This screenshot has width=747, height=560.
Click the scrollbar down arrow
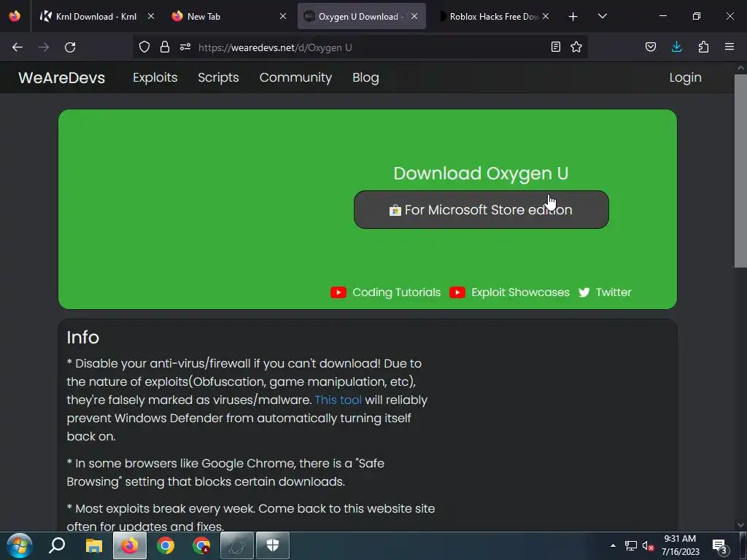[x=740, y=525]
